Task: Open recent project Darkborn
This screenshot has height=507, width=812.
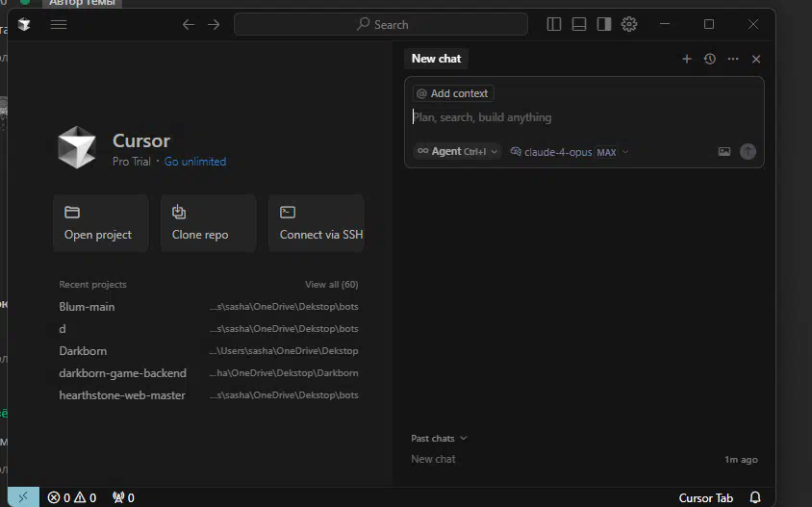Action: (x=209, y=350)
